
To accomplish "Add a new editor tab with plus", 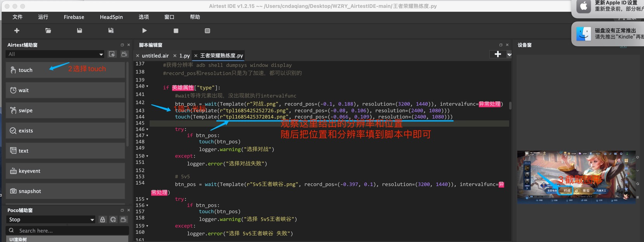I will pyautogui.click(x=498, y=54).
